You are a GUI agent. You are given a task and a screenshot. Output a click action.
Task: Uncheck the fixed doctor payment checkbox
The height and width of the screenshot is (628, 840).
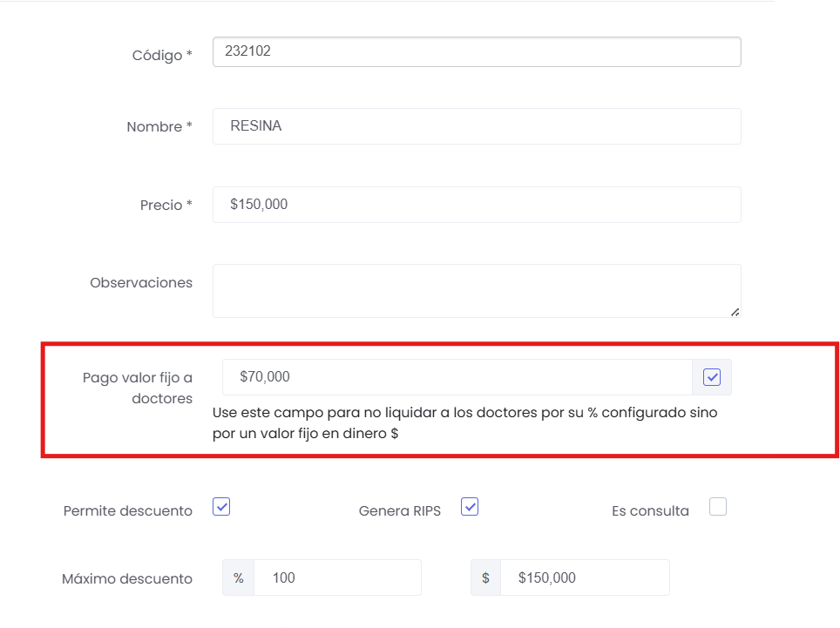tap(712, 377)
